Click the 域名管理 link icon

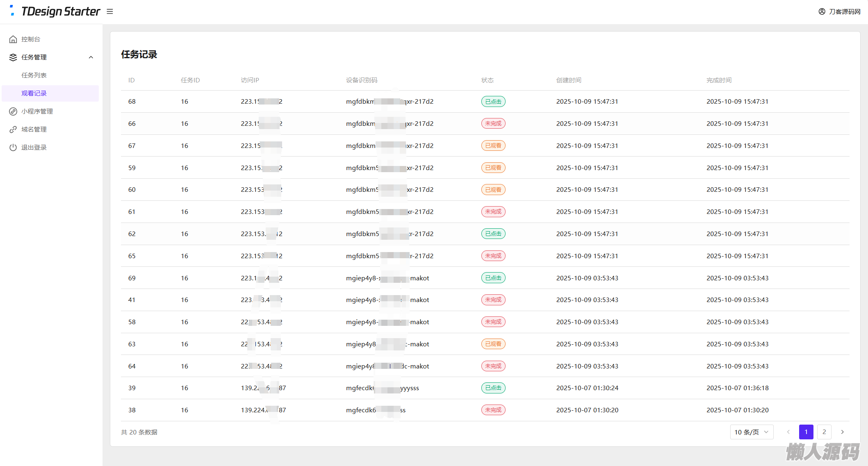[13, 130]
